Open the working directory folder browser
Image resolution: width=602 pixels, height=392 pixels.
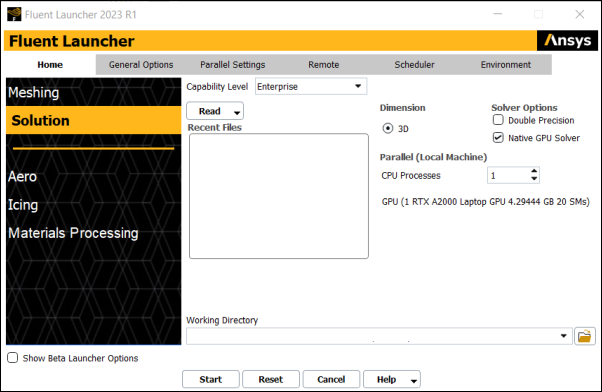[x=585, y=336]
